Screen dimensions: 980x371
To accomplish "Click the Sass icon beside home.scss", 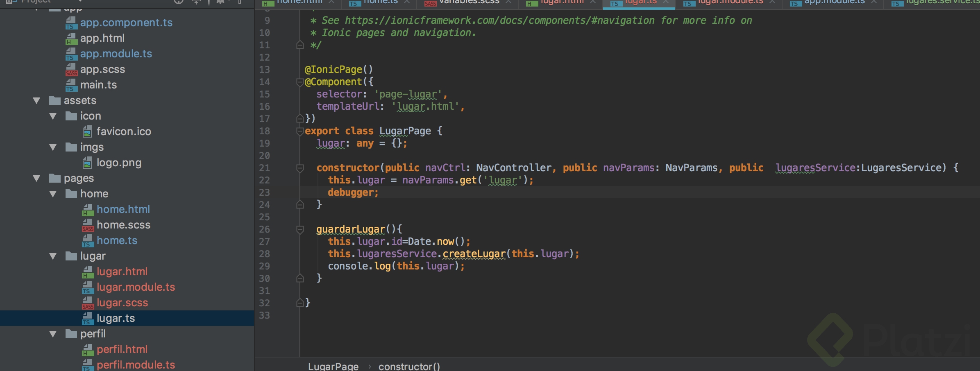I will [x=88, y=225].
